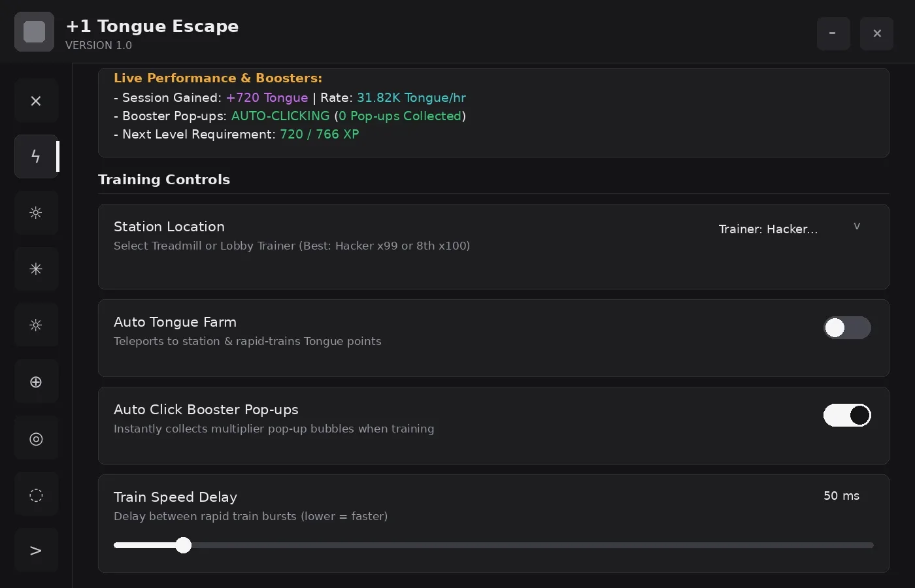This screenshot has width=915, height=588.
Task: Click the X icon in the sidebar
Action: (x=36, y=101)
